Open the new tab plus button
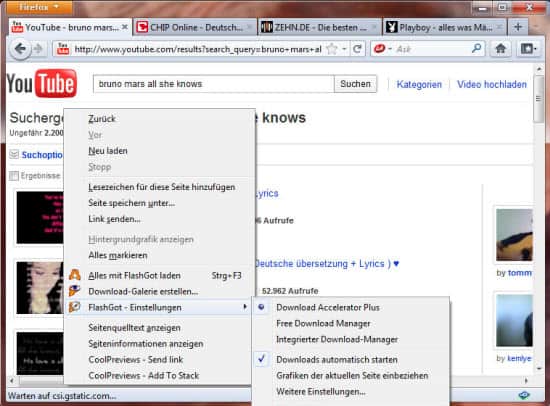The width and height of the screenshot is (550, 406). [x=518, y=27]
